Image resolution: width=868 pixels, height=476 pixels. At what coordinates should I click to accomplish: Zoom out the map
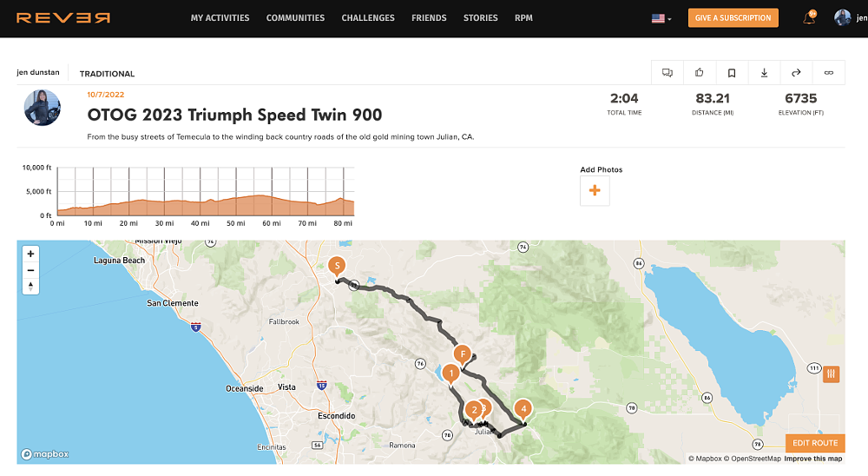(30, 270)
